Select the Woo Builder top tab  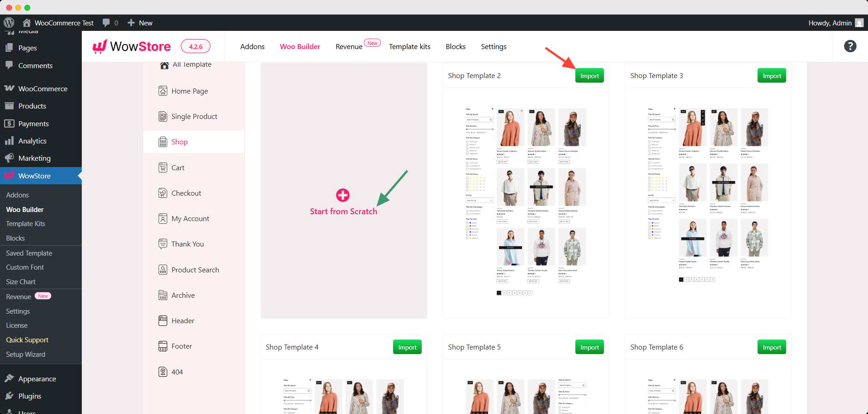point(300,46)
